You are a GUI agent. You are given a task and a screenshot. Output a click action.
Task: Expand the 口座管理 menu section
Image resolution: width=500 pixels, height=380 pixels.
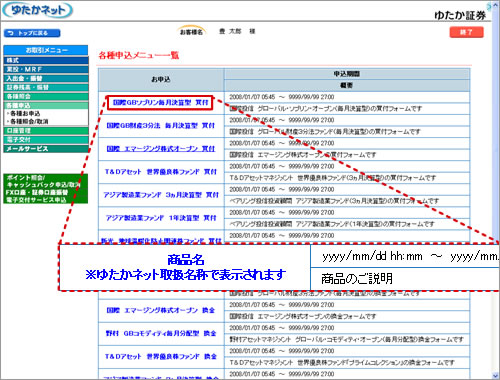click(46, 131)
